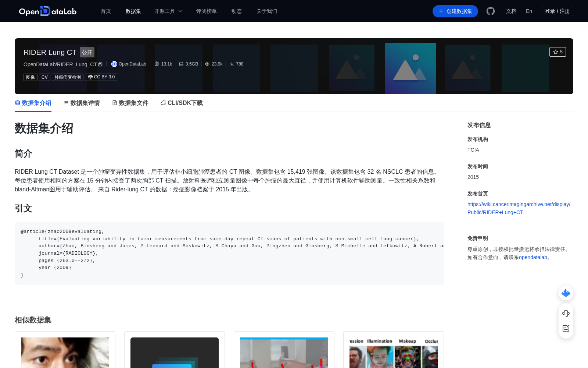This screenshot has height=368, width=588.
Task: Click the 相似数据集 heading
Action: coord(33,320)
